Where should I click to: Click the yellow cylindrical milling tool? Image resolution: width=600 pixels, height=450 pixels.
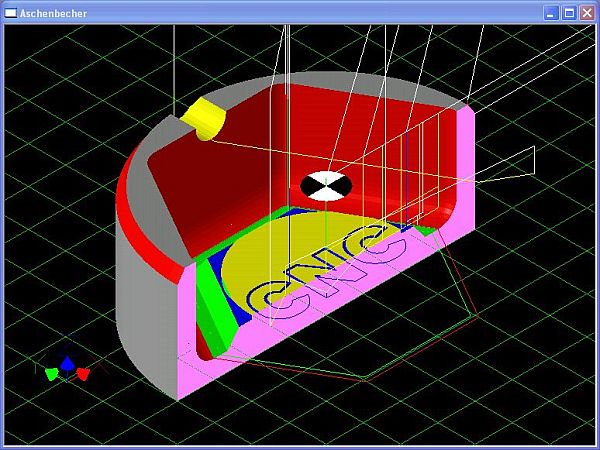click(x=205, y=119)
